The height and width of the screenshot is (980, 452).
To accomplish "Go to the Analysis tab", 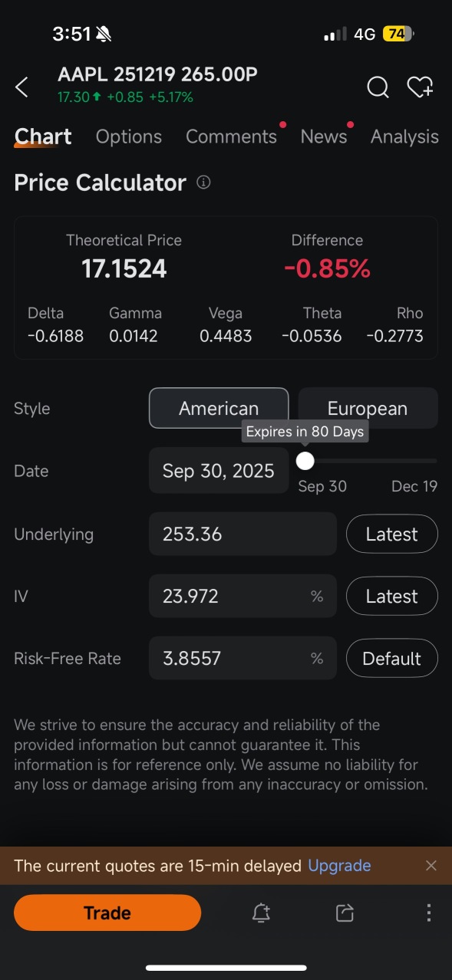I will pyautogui.click(x=404, y=136).
